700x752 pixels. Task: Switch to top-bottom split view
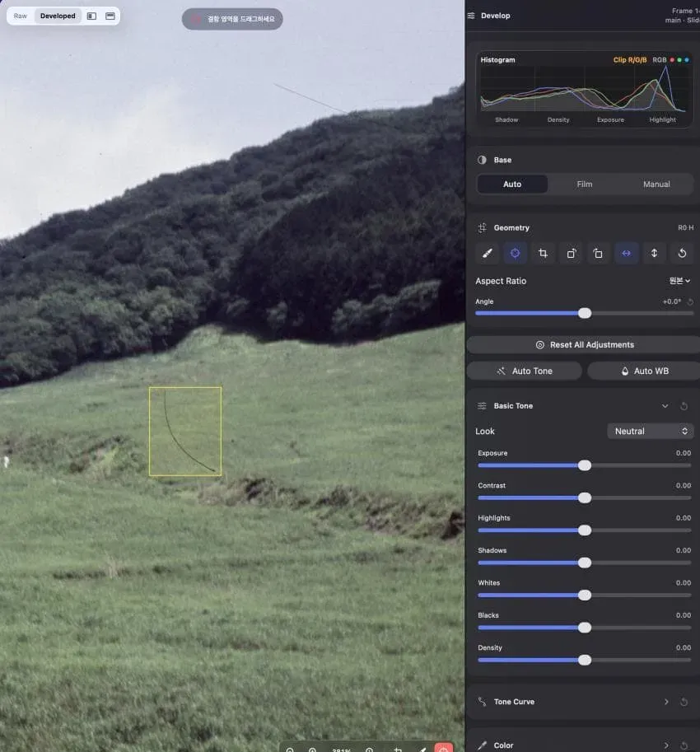pyautogui.click(x=110, y=16)
